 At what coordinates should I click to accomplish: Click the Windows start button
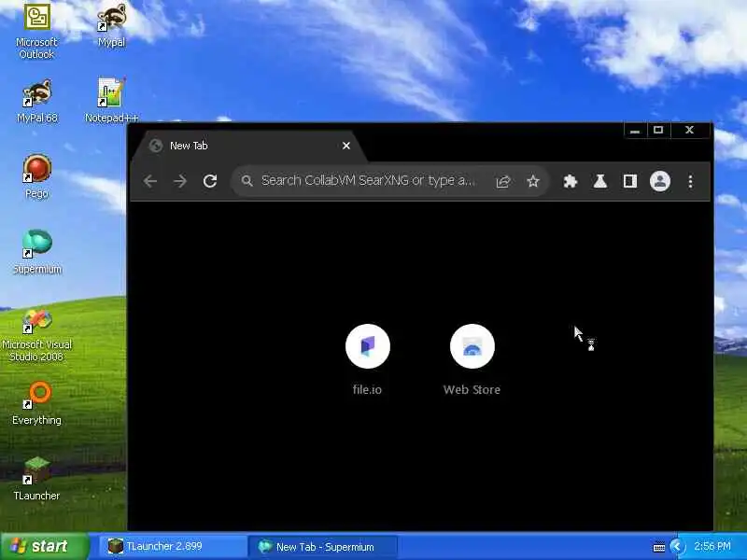point(44,546)
